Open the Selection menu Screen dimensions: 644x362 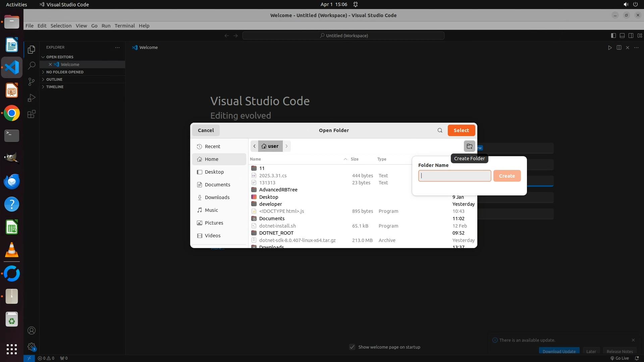tap(61, 26)
